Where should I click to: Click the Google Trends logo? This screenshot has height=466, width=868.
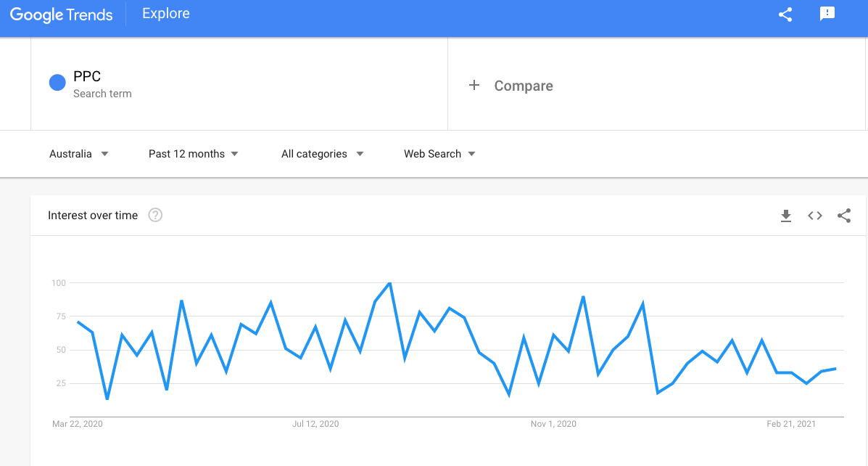62,15
